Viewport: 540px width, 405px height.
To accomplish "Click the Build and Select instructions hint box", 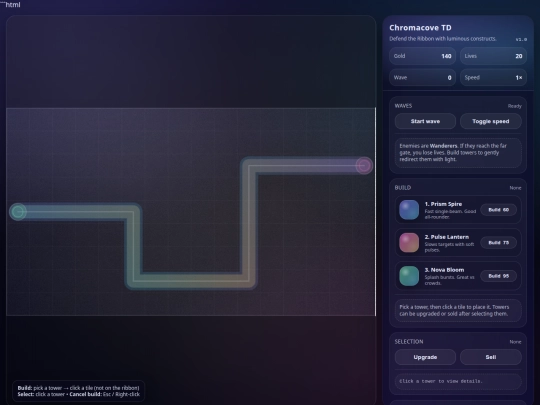I will (79, 391).
